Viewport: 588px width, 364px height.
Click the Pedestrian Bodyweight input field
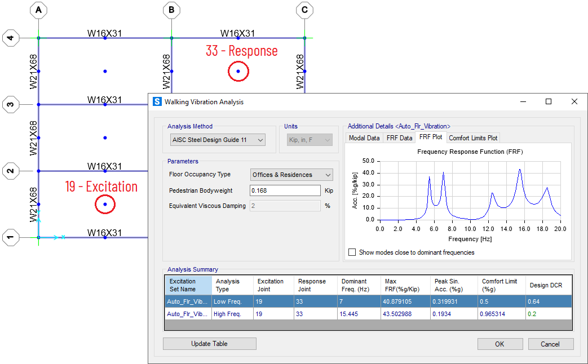(285, 190)
